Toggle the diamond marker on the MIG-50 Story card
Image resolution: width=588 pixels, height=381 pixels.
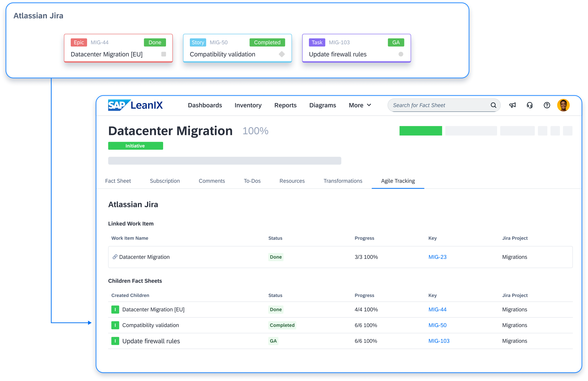pyautogui.click(x=282, y=54)
